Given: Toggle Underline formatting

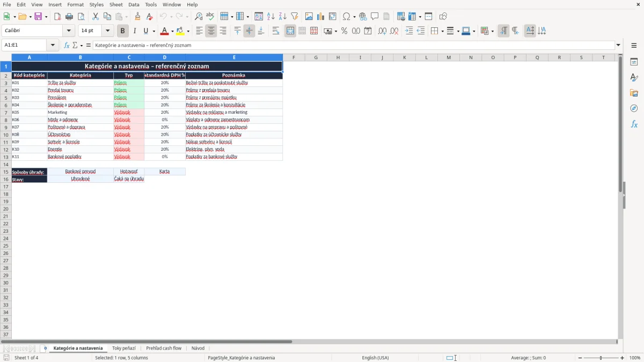Looking at the screenshot, I should click(x=145, y=31).
